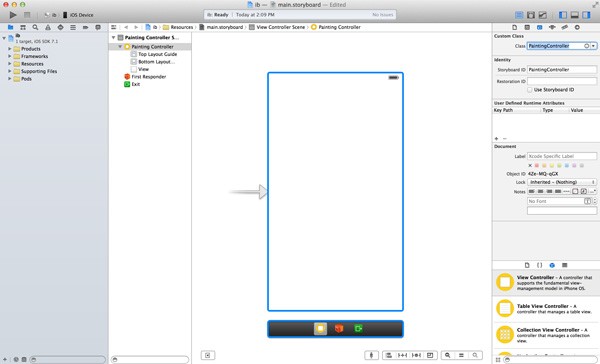
Task: Select the View Controller dock icon below canvas
Action: coord(320,328)
